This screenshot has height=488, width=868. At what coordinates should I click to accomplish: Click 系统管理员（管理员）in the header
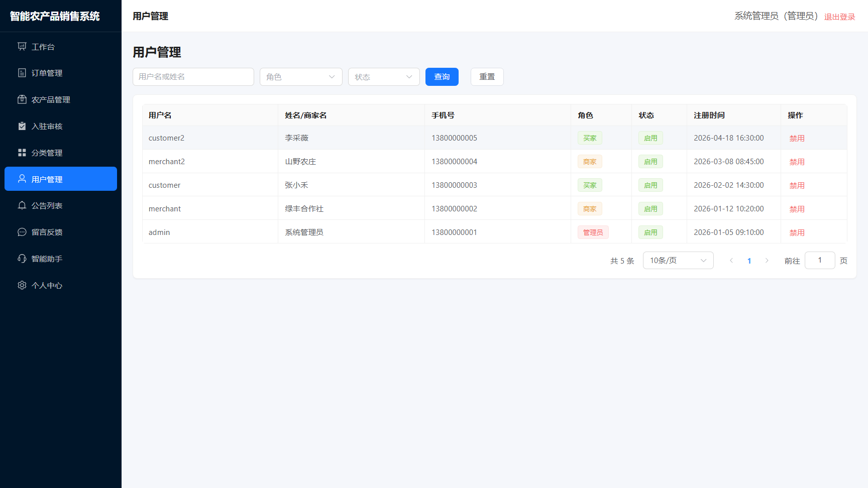pyautogui.click(x=776, y=16)
